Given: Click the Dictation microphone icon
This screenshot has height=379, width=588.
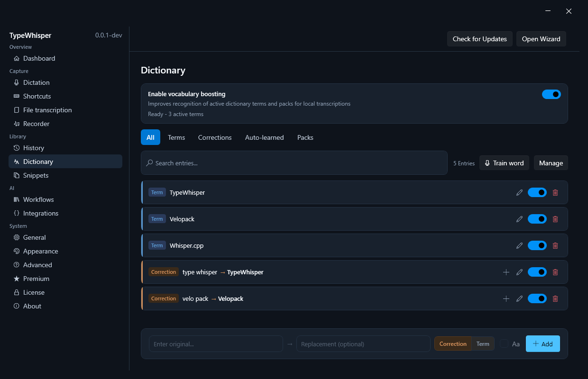Looking at the screenshot, I should 17,82.
